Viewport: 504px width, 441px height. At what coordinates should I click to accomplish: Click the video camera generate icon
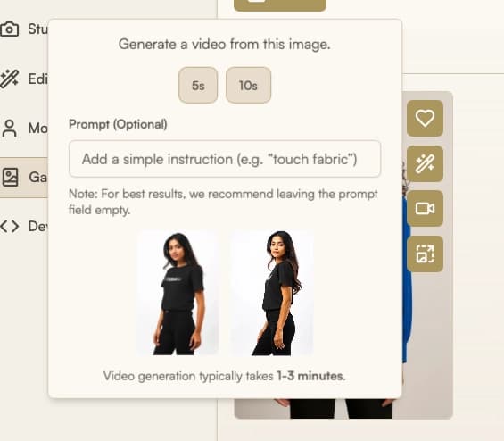tap(425, 208)
